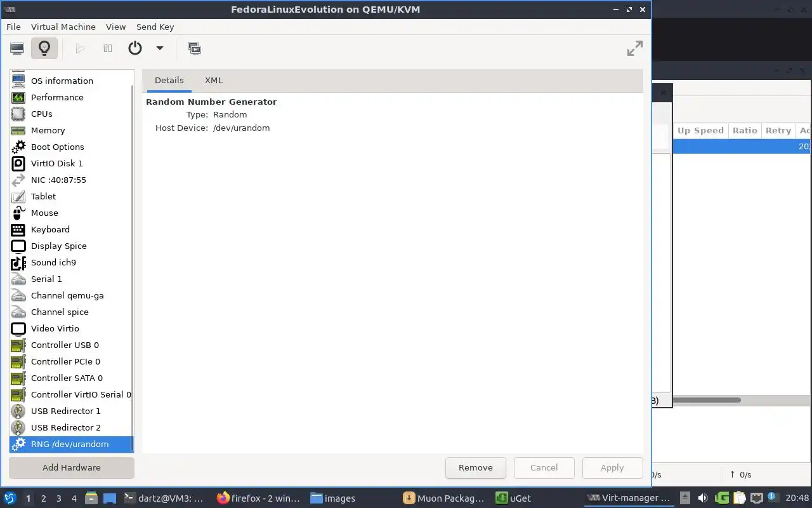
Task: Shut down the virtual machine power icon
Action: pos(135,48)
